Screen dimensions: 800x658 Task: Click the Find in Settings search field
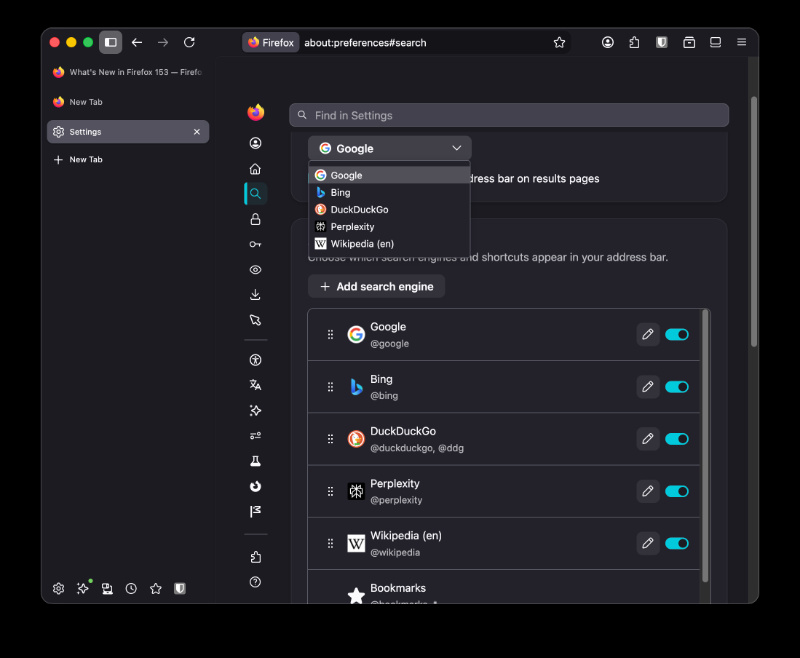[x=509, y=115]
